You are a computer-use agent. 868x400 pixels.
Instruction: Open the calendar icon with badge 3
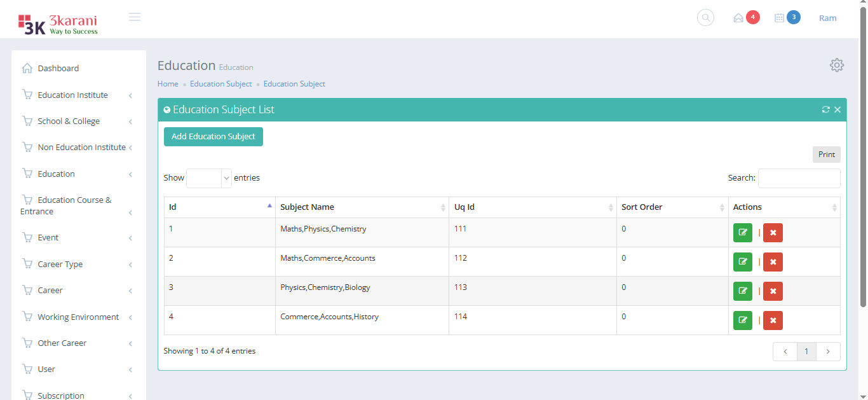click(x=780, y=18)
